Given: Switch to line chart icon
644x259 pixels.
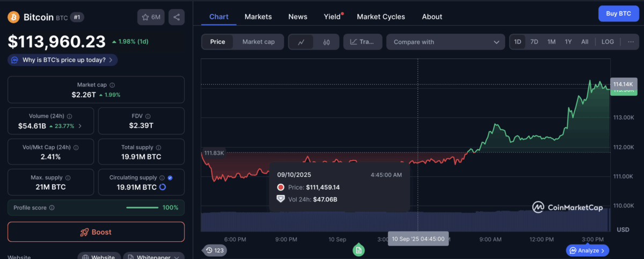Looking at the screenshot, I should [301, 42].
